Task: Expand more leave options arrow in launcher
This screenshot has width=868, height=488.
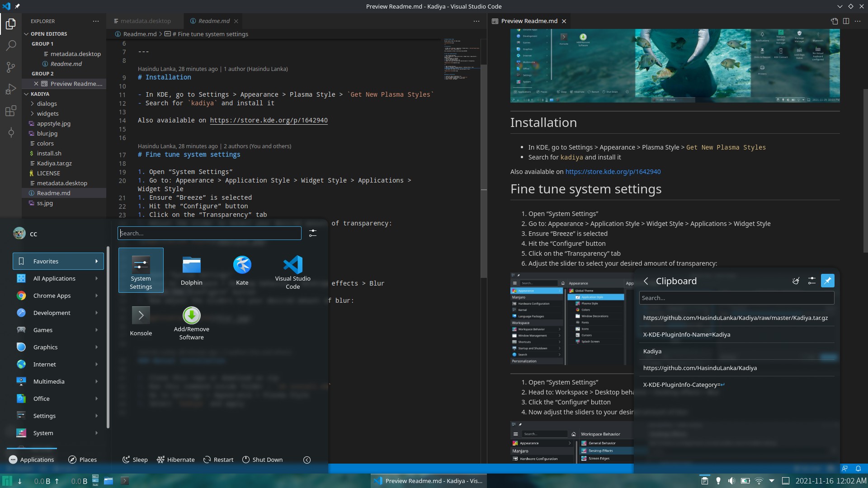Action: coord(307,460)
